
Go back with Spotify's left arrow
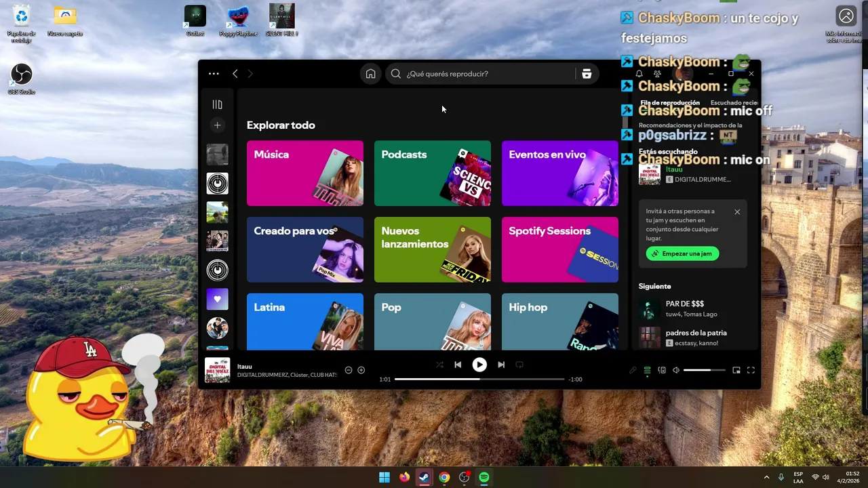coord(235,74)
